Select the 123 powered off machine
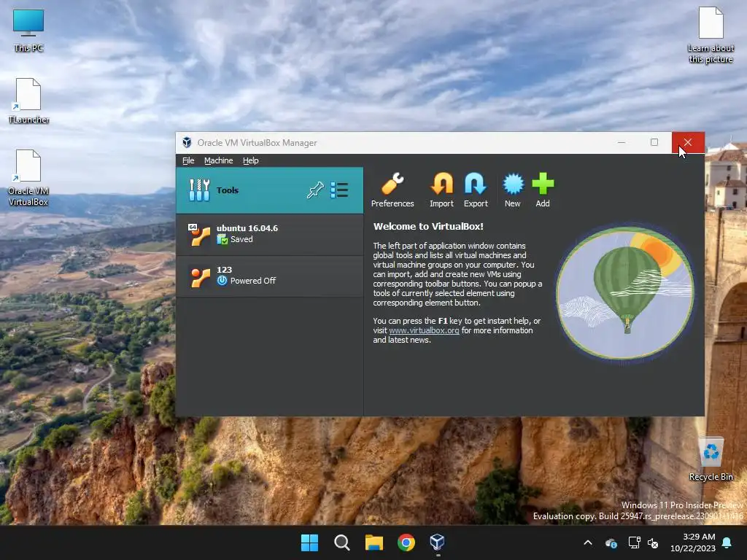Screen dimensions: 747x560 pos(270,276)
